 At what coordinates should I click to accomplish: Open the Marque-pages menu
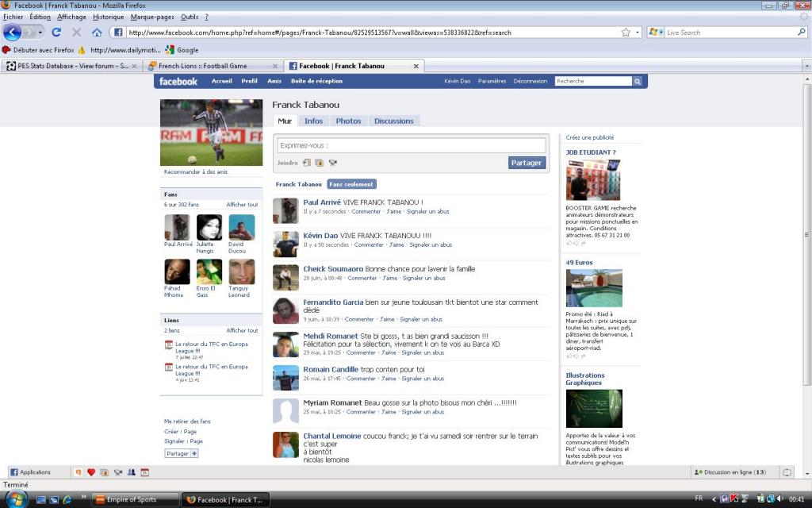click(152, 17)
